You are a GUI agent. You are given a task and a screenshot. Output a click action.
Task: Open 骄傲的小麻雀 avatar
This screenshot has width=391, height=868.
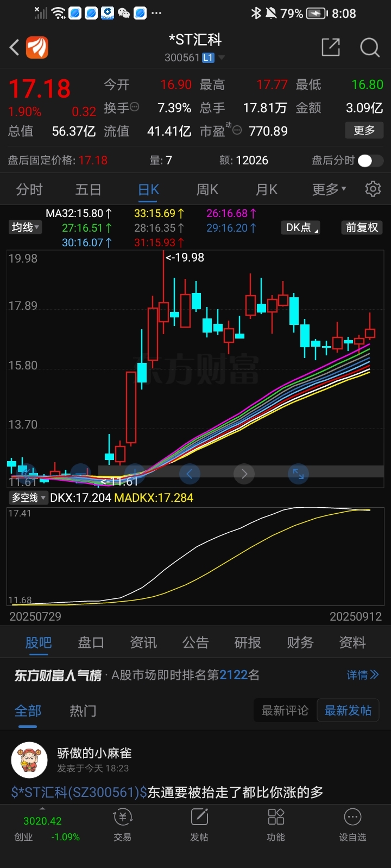pyautogui.click(x=29, y=760)
